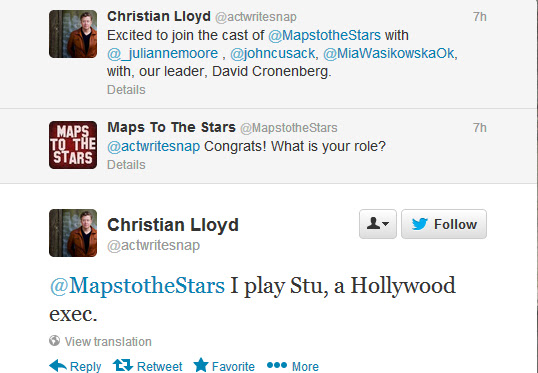Viewport: 538px width, 373px height.
Task: Open the Maps To The Stars avatar
Action: point(73,145)
